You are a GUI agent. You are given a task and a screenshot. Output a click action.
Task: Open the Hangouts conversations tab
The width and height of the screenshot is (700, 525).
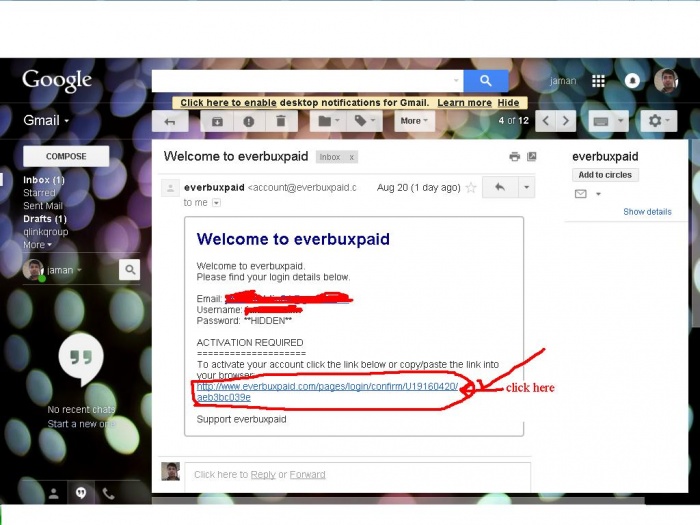[81, 493]
